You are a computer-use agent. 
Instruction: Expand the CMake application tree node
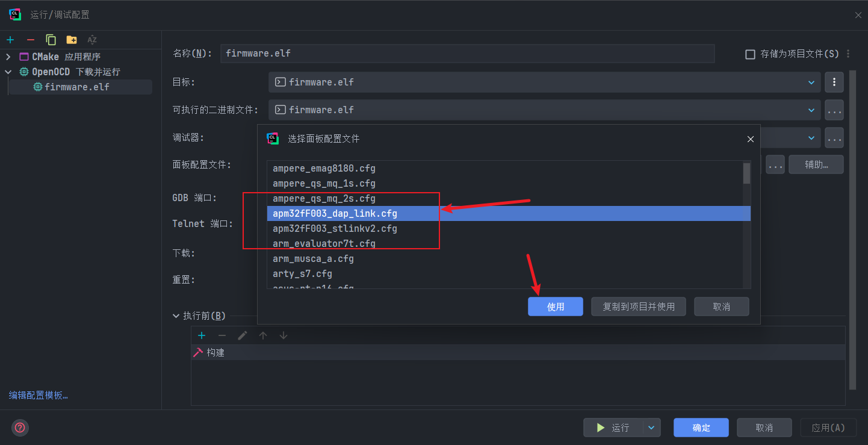coord(8,57)
